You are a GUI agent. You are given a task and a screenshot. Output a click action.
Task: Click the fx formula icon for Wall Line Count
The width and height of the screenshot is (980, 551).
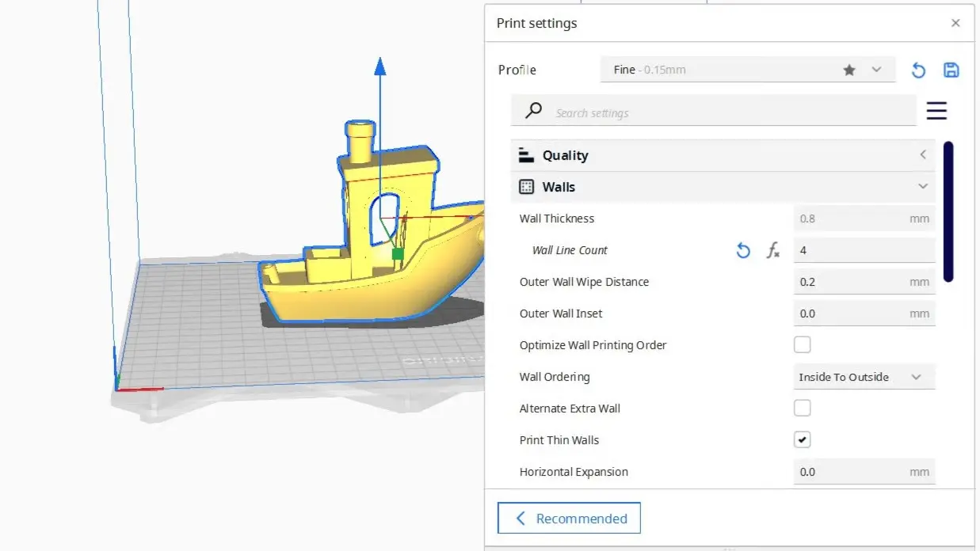coord(773,250)
